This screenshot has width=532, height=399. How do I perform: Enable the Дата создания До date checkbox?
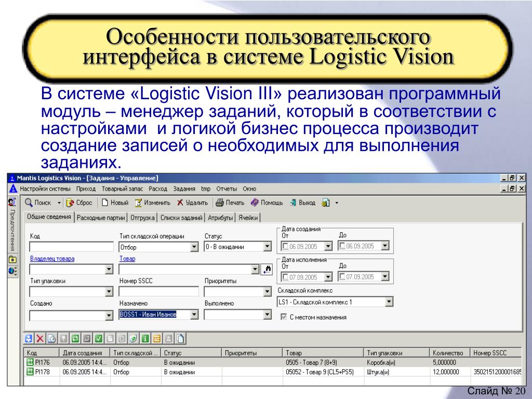pyautogui.click(x=342, y=246)
